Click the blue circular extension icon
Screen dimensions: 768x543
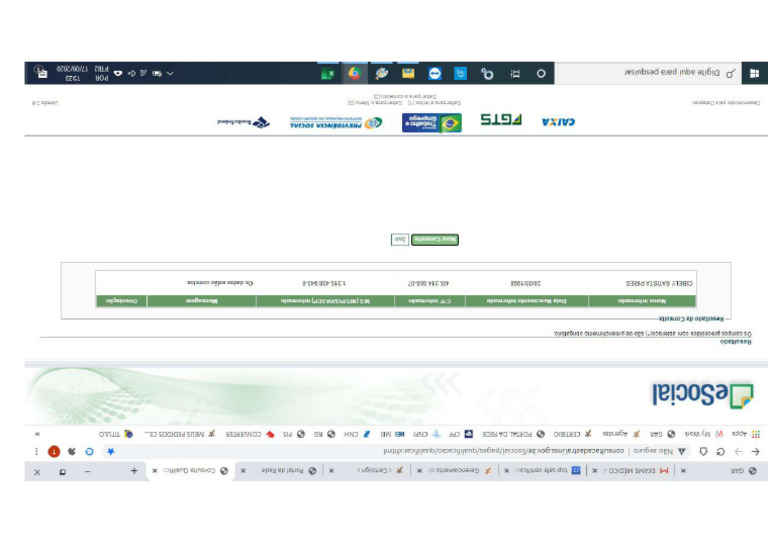click(x=89, y=451)
